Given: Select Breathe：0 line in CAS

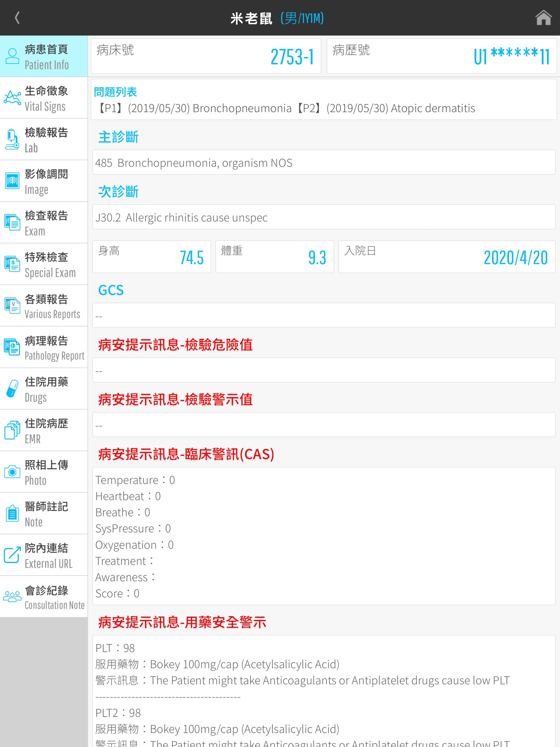Looking at the screenshot, I should [x=122, y=512].
